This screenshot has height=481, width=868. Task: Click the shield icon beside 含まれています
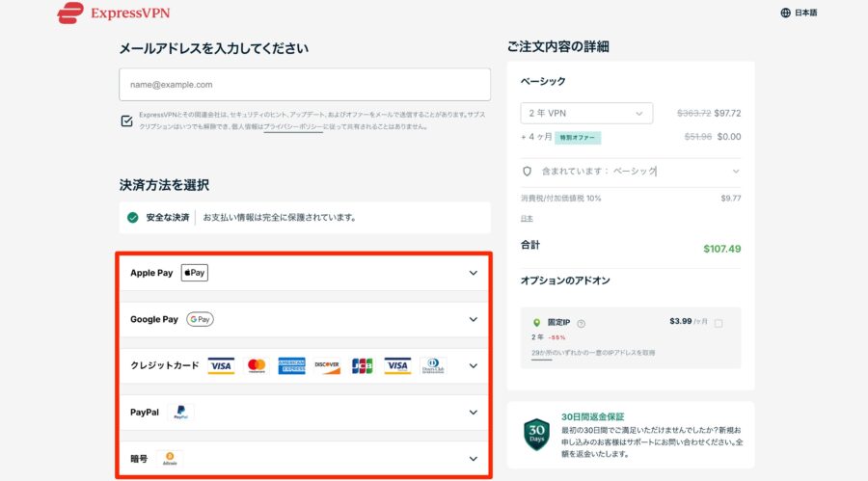tap(527, 172)
